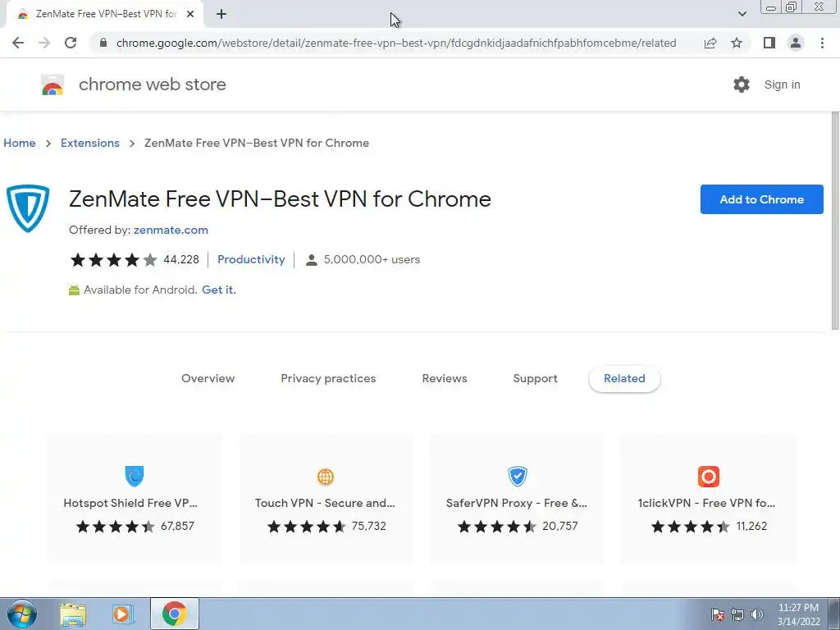Launch Windows Media Player from taskbar

pyautogui.click(x=121, y=614)
